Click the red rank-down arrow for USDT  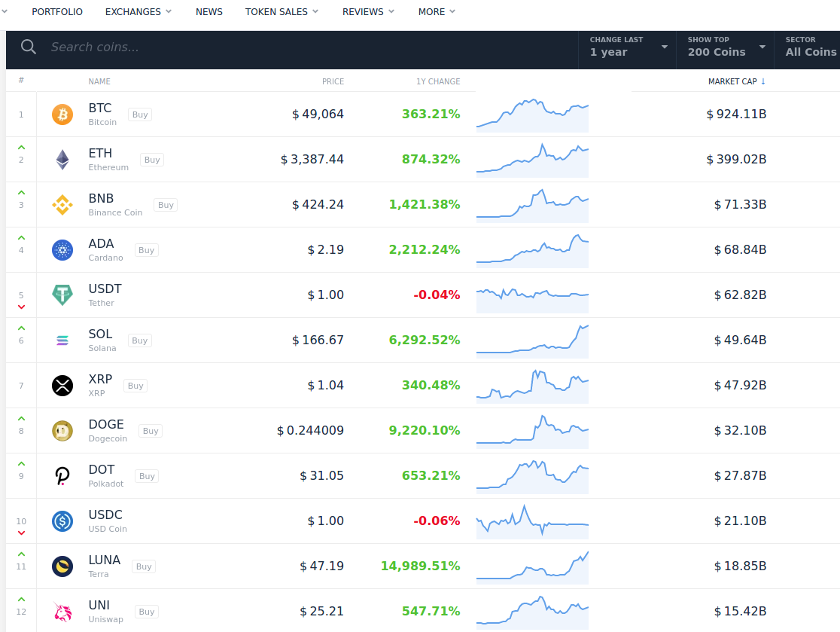point(21,307)
